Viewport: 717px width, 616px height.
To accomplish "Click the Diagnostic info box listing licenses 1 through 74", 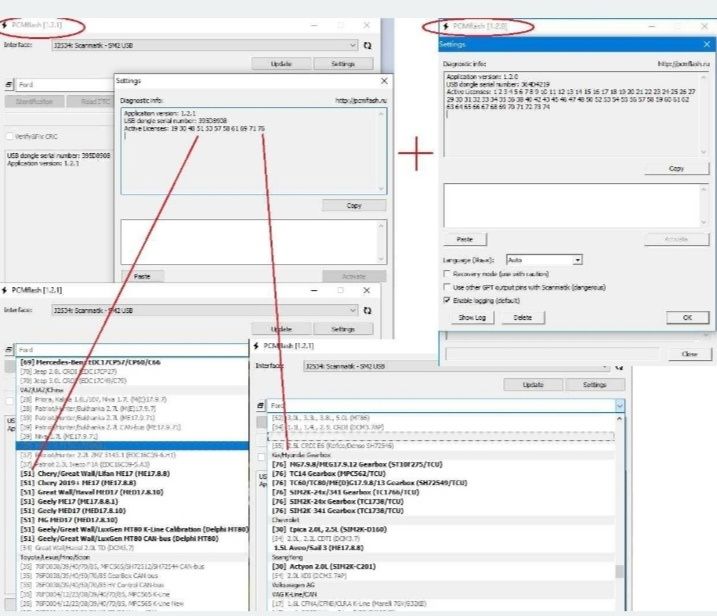I will click(x=576, y=114).
